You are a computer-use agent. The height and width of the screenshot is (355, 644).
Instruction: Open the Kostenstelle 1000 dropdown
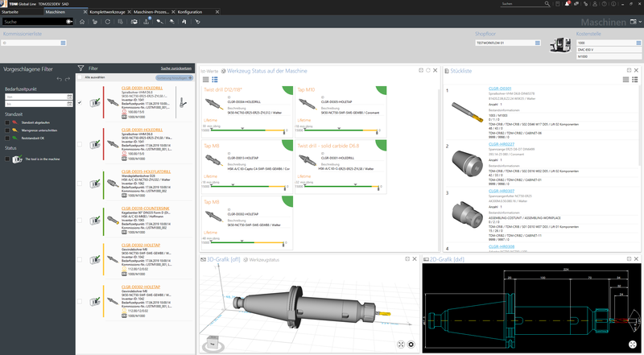(x=638, y=42)
